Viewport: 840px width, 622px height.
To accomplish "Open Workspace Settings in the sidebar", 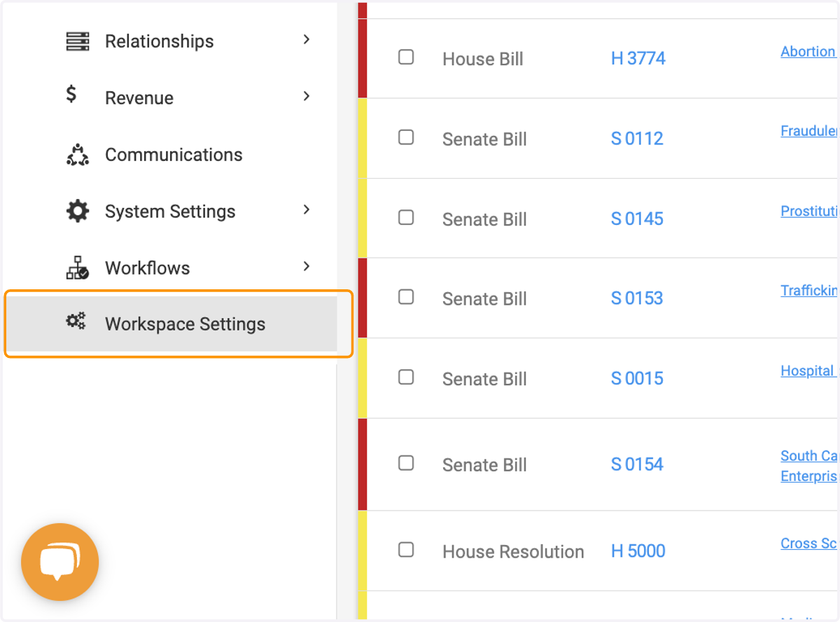I will pyautogui.click(x=171, y=324).
